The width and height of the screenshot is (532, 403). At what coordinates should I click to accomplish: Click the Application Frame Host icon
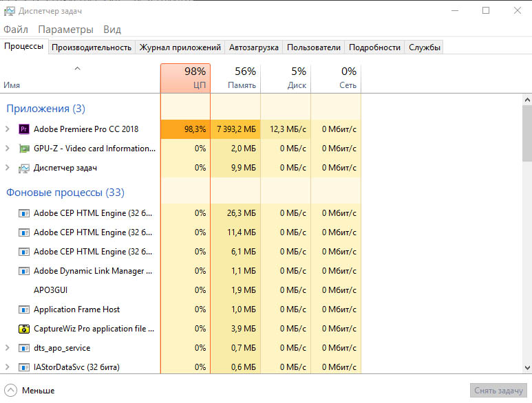[x=24, y=309]
